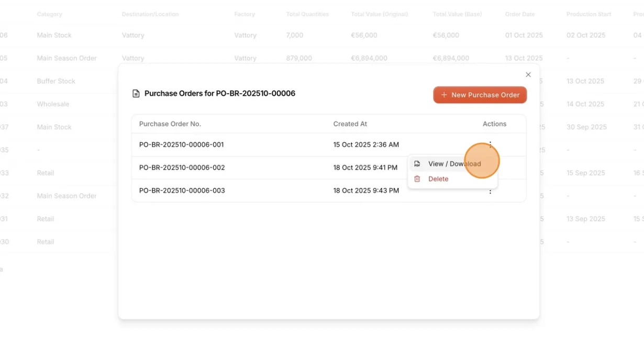The width and height of the screenshot is (644, 354).
Task: Click the 02 Oct 2025 production start
Action: pos(586,35)
